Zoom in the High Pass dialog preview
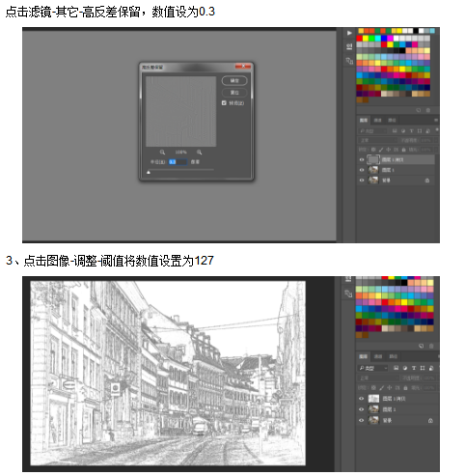The height and width of the screenshot is (476, 465). [x=199, y=152]
